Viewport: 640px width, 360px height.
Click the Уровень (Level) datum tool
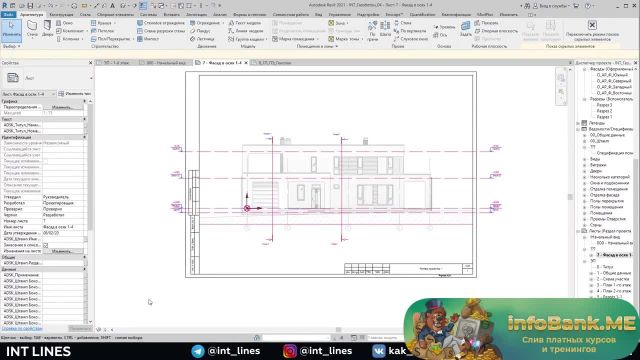(x=444, y=27)
